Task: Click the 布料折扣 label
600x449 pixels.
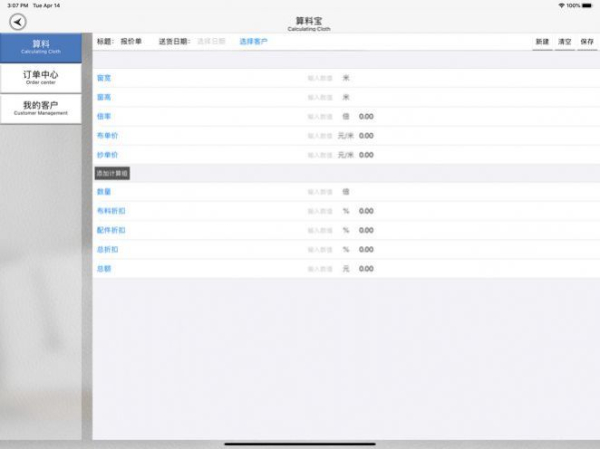Action: [111, 211]
